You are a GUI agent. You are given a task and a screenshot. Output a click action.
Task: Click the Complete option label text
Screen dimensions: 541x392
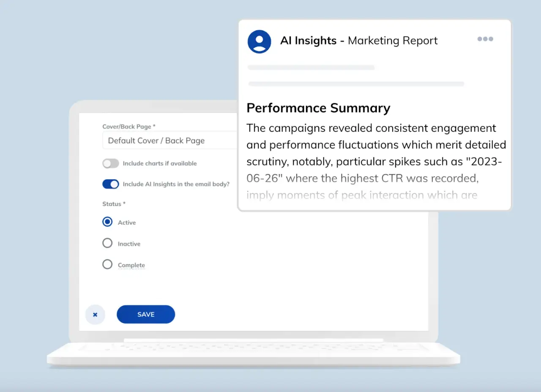coord(131,265)
